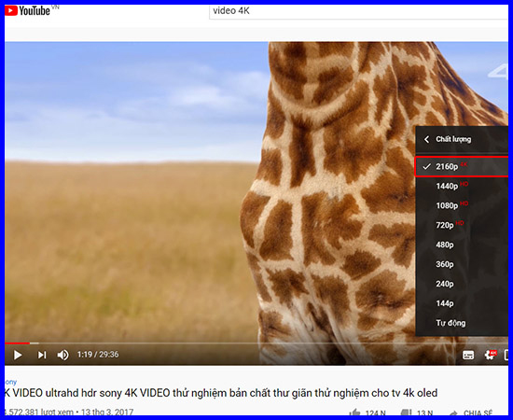513x420 pixels.
Task: Select 144p quality
Action: point(462,303)
